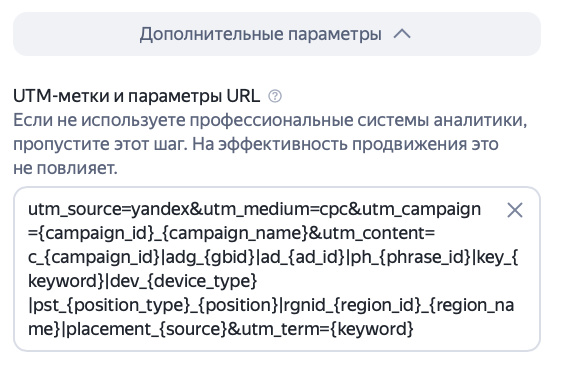Viewport: 564px width, 376px height.
Task: Open help icon next to UTM-метки
Action: [x=275, y=96]
